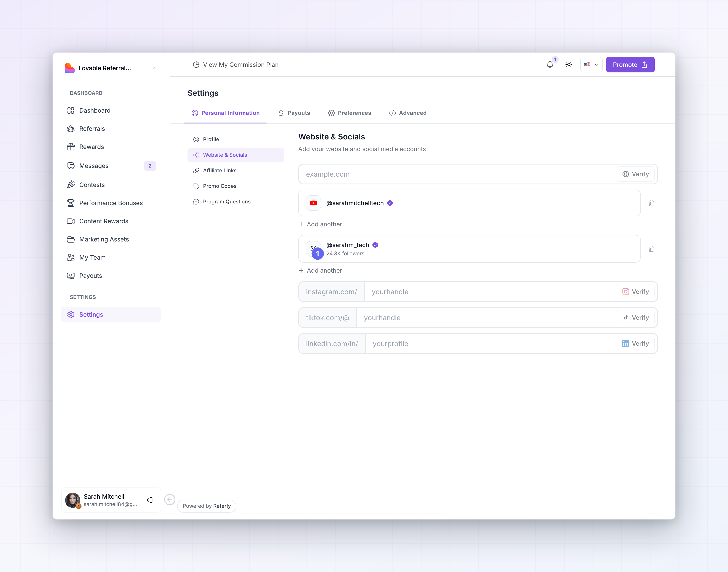This screenshot has height=572, width=728.
Task: Select Website & Socials submenu item
Action: (x=236, y=155)
